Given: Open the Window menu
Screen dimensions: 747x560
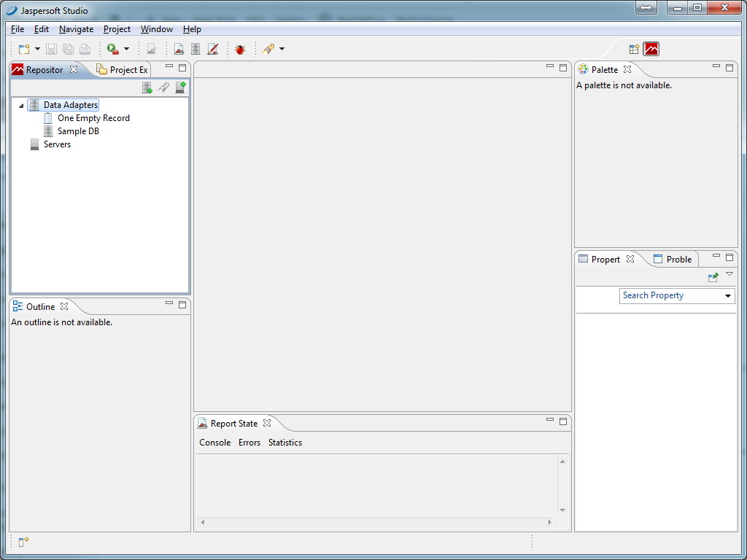Looking at the screenshot, I should (157, 29).
